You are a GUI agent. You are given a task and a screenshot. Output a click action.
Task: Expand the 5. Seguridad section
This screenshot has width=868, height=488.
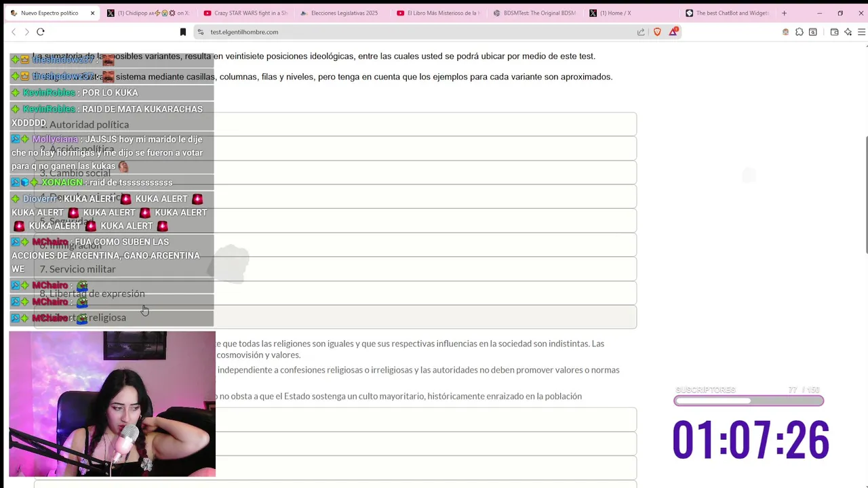click(335, 221)
